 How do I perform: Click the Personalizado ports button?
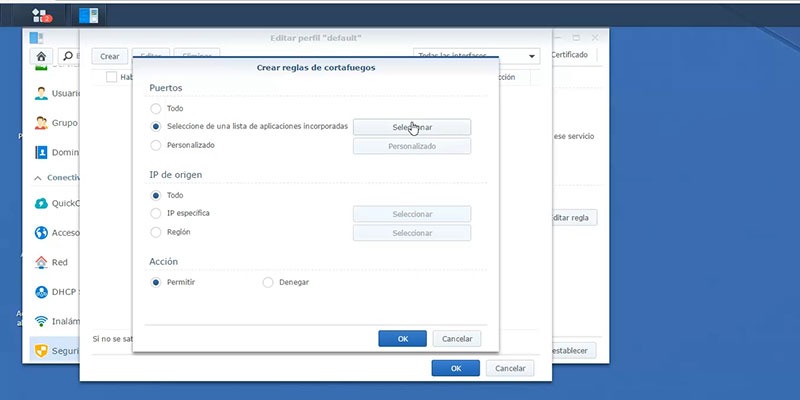point(412,146)
